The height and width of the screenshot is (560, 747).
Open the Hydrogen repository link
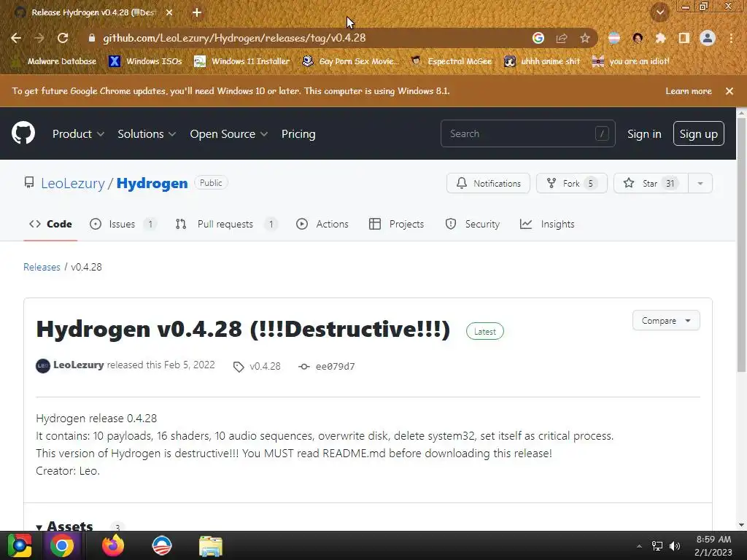(152, 183)
